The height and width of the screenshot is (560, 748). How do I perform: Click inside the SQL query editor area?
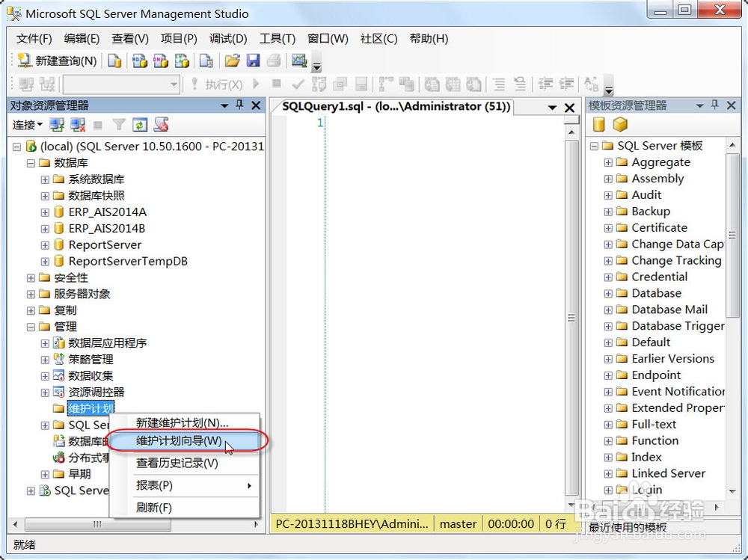click(446, 315)
